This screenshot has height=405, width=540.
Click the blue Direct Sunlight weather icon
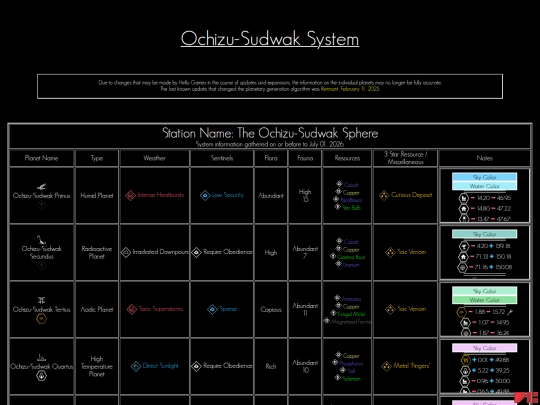136,366
